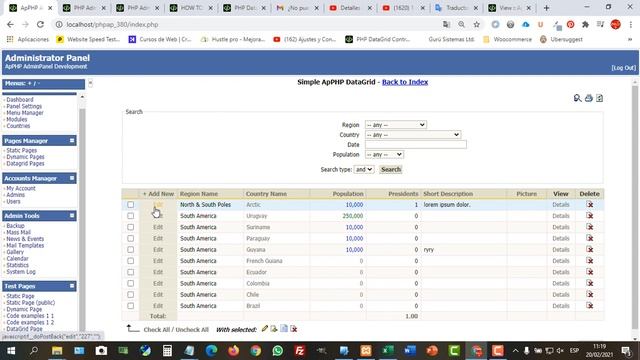Delete the Chile row via red X icon
640x360 pixels.
pyautogui.click(x=589, y=294)
